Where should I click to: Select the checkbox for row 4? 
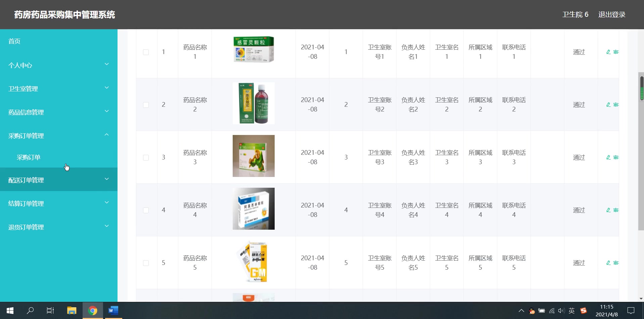point(146,210)
